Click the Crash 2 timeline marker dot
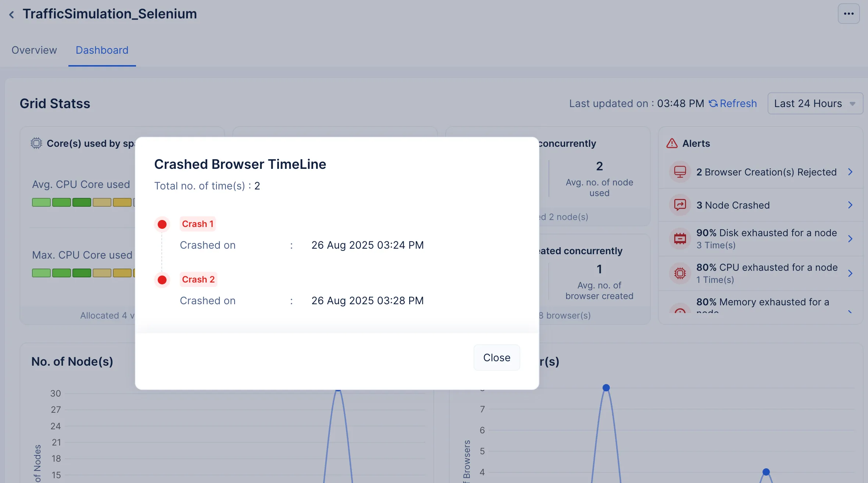The height and width of the screenshot is (483, 868). 162,280
